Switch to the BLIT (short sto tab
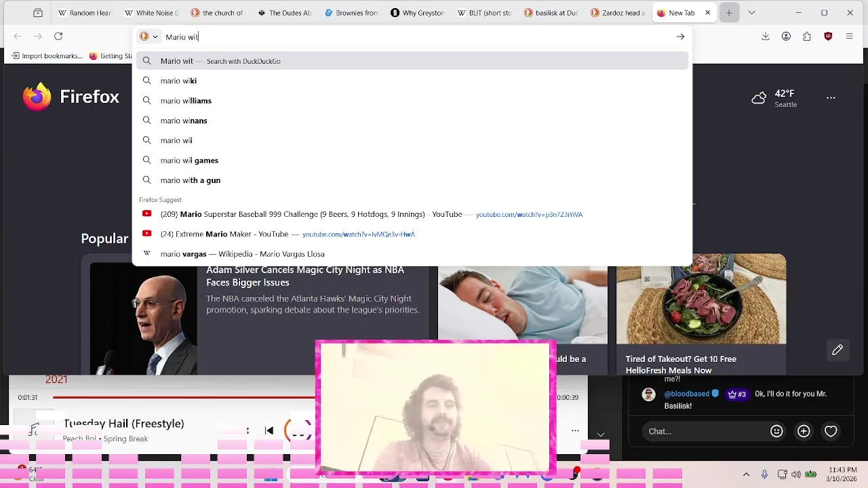This screenshot has width=868, height=488. coord(484,13)
